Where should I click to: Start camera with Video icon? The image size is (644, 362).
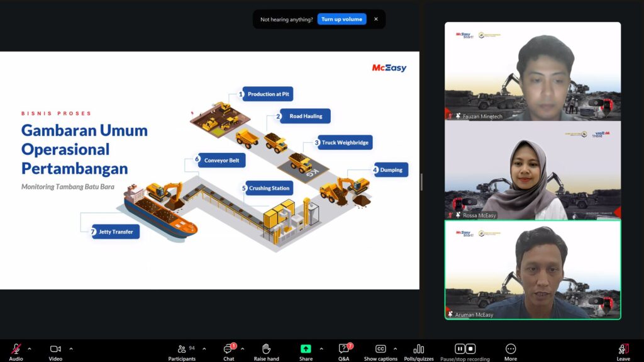tap(55, 349)
